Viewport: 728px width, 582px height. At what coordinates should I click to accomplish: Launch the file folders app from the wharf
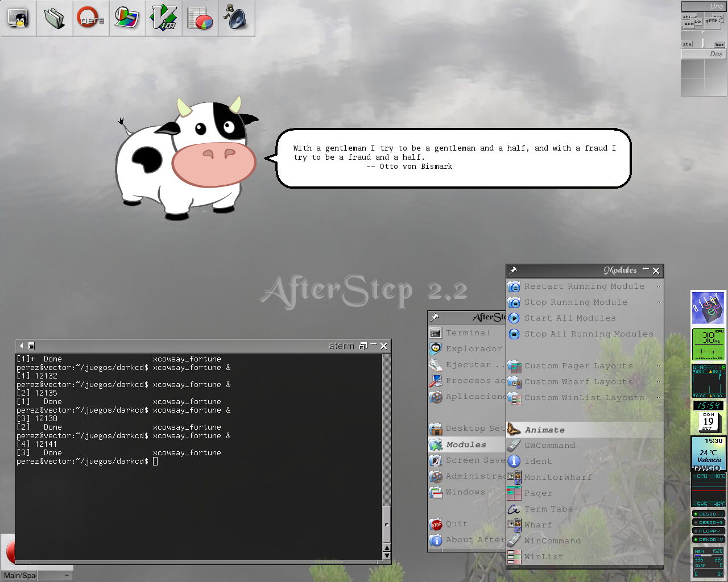tap(55, 18)
